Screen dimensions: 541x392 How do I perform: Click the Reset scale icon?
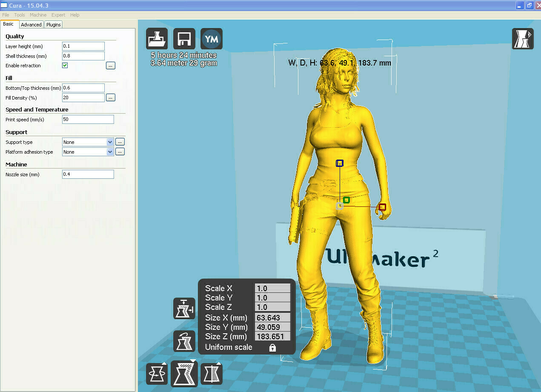click(x=184, y=341)
